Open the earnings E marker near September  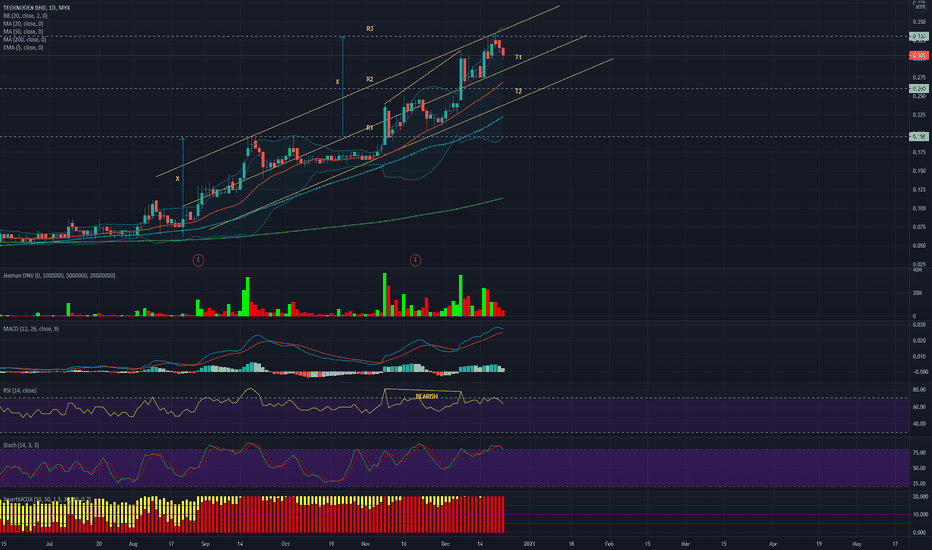point(198,260)
